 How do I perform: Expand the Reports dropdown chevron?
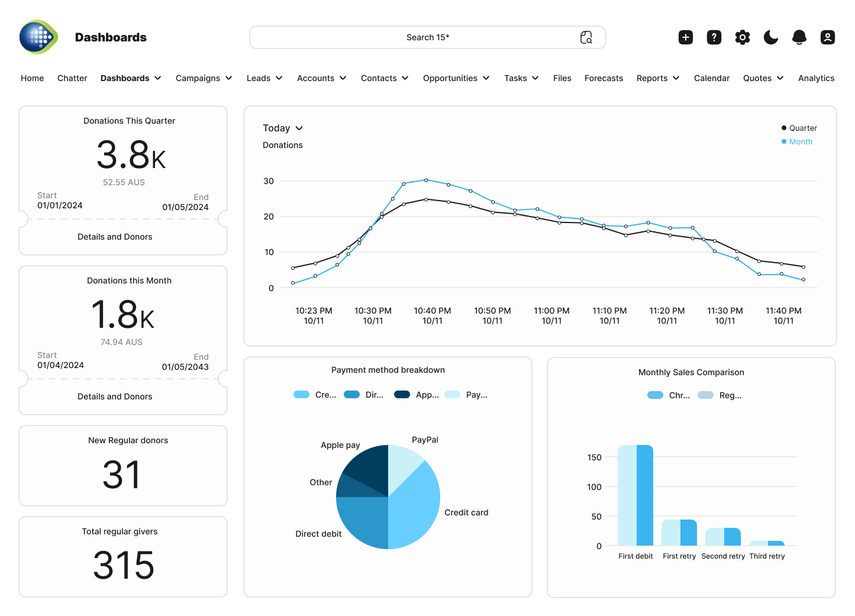click(676, 78)
